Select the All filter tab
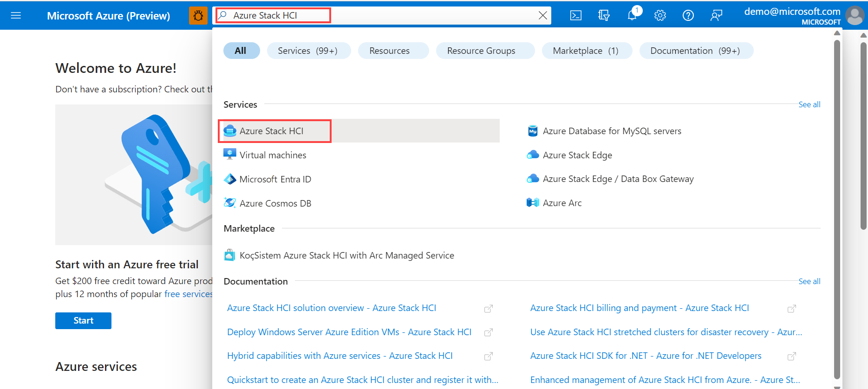 [x=241, y=51]
